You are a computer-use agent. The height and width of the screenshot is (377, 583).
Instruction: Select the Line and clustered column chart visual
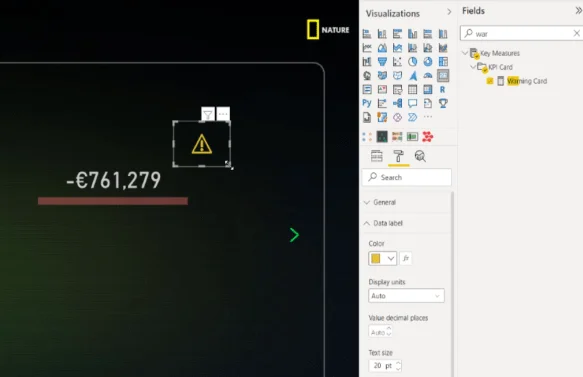coord(428,48)
